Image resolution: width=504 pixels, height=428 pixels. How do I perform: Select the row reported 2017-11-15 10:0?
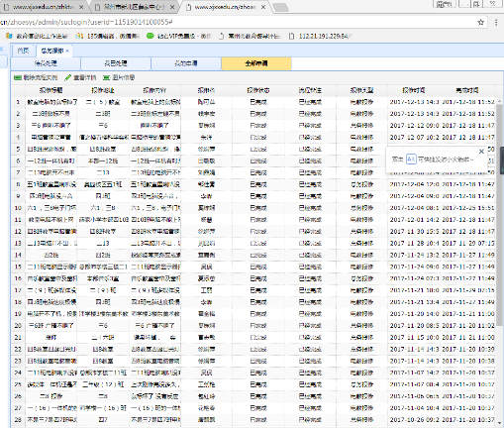pyautogui.click(x=253, y=338)
